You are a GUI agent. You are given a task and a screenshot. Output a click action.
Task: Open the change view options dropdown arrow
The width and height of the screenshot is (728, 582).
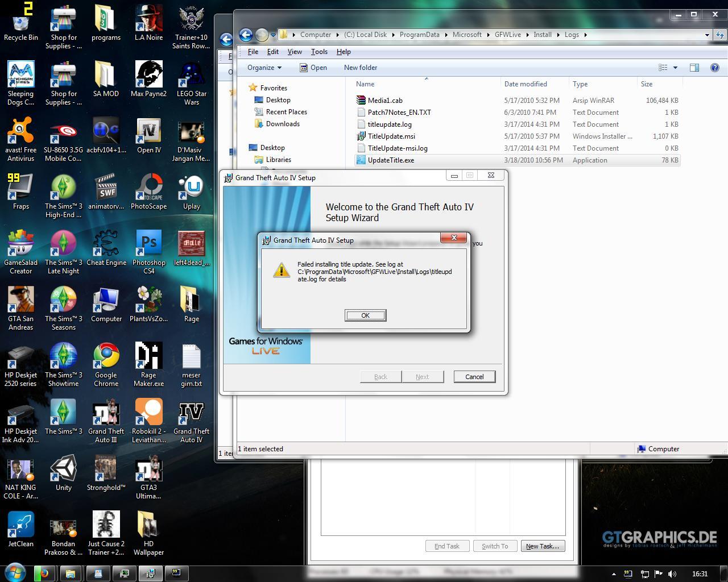676,67
